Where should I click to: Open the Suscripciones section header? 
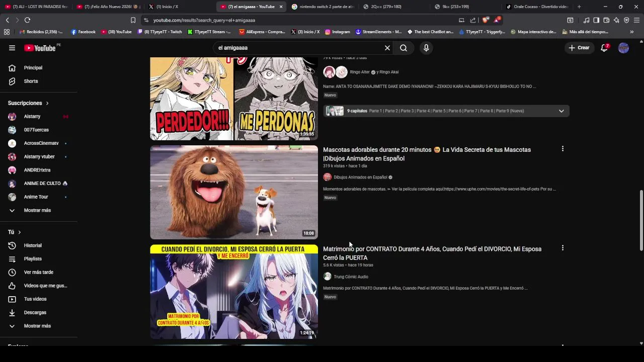point(28,103)
